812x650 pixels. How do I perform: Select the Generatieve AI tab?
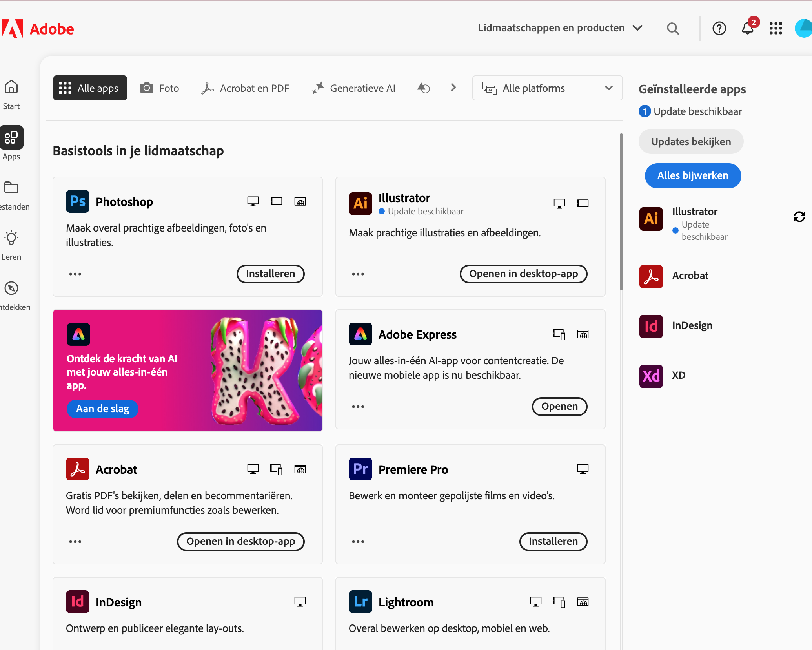coord(353,88)
